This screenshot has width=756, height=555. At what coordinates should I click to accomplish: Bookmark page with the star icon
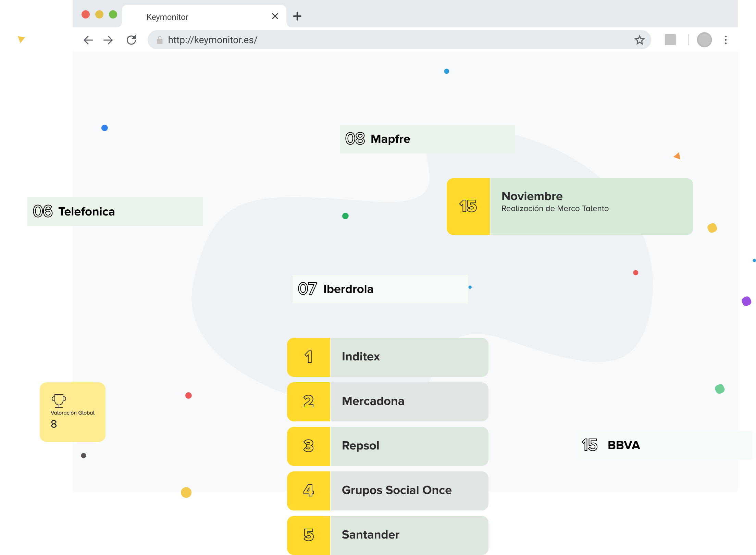click(639, 40)
